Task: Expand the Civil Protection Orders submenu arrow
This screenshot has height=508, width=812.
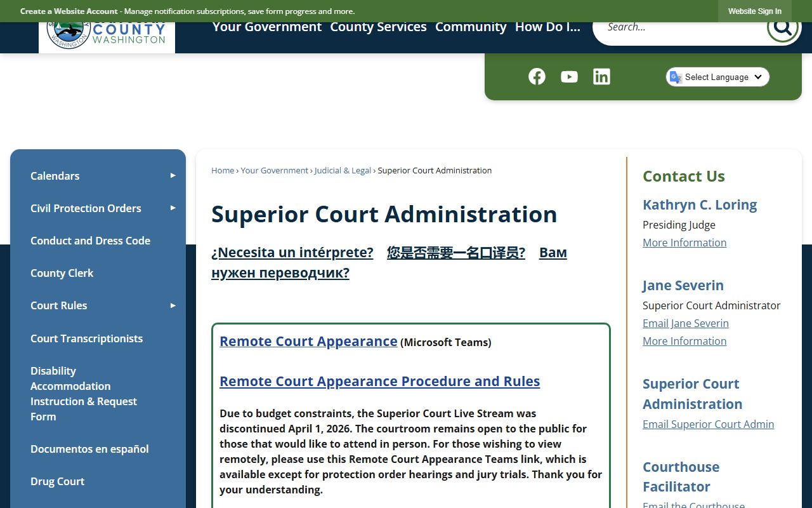Action: [x=173, y=208]
